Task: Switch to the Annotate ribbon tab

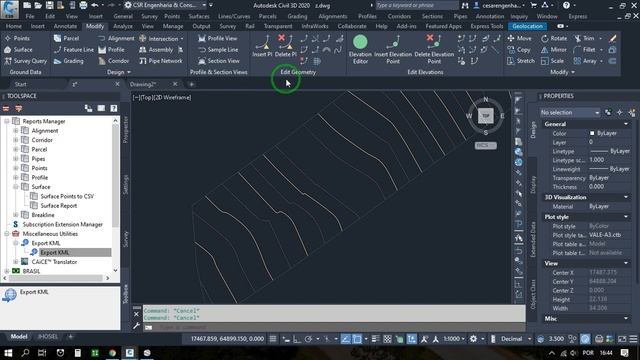Action: tap(65, 26)
